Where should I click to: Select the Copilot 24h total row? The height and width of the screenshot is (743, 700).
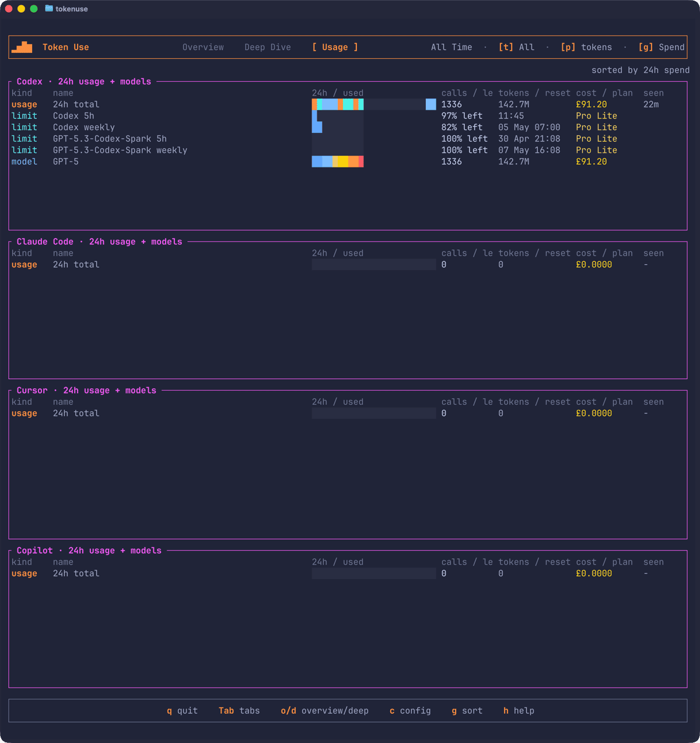pyautogui.click(x=348, y=573)
